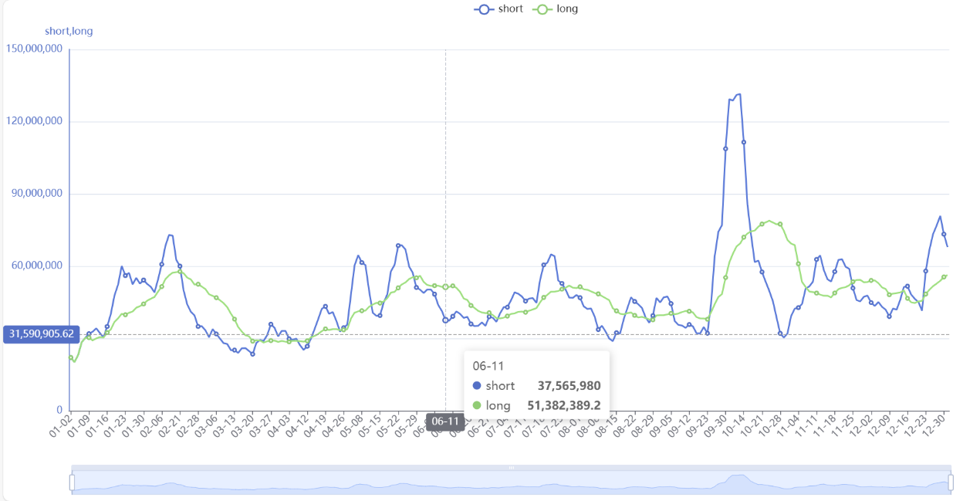Screen dimensions: 980x501
Task: Click the tooltip short value 37,565,980
Action: pyautogui.click(x=569, y=386)
